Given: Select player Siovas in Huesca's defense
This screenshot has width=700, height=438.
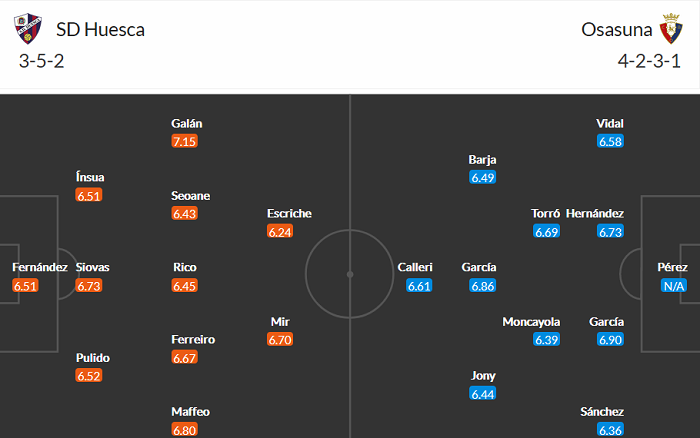Looking at the screenshot, I should 93,267.
